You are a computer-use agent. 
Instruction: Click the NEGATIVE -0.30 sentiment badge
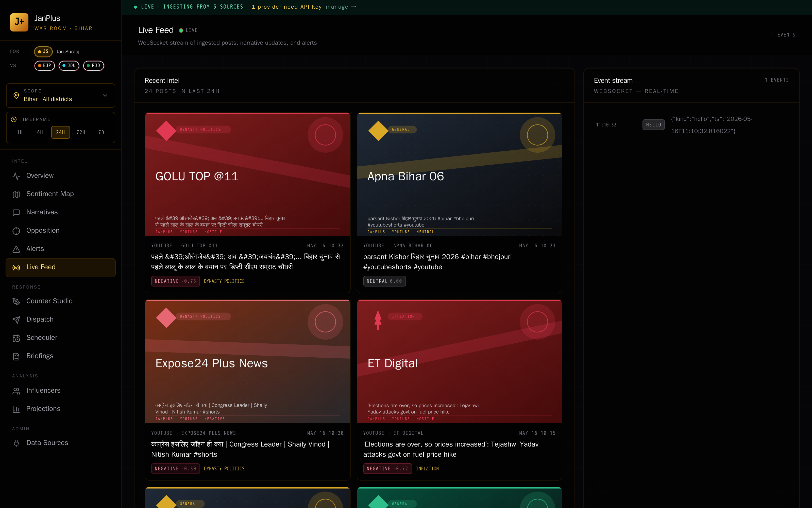click(176, 469)
